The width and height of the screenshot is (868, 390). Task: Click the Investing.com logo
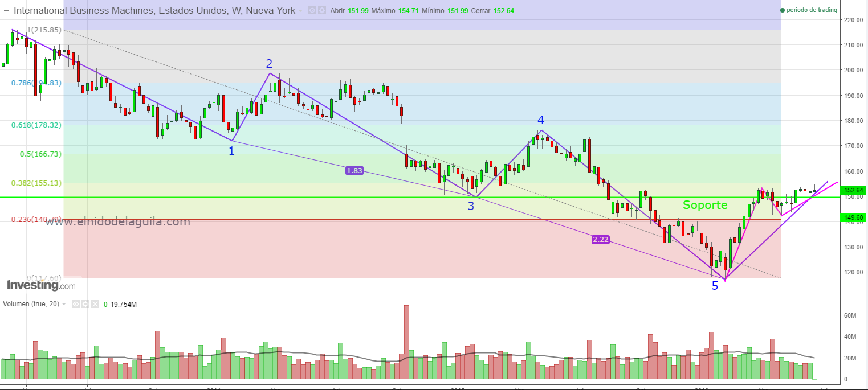click(x=40, y=285)
